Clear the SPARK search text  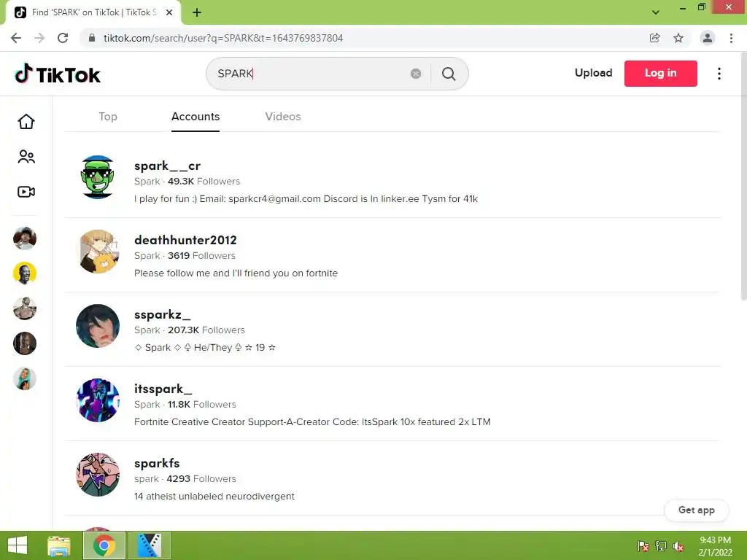[416, 74]
